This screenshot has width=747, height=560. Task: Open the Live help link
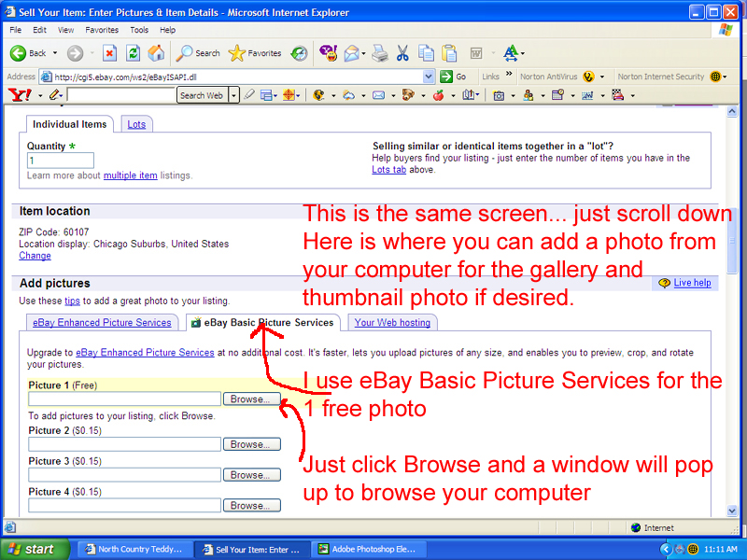point(692,283)
